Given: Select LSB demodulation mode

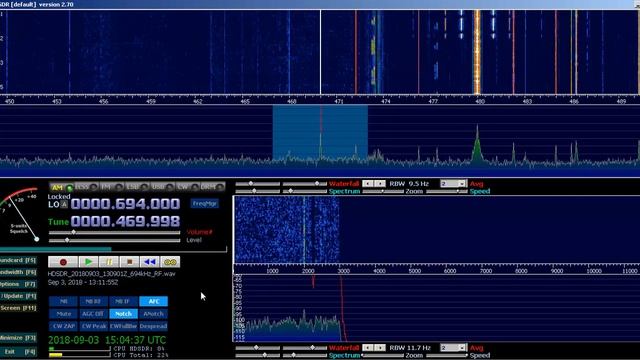Looking at the screenshot, I should pos(137,187).
